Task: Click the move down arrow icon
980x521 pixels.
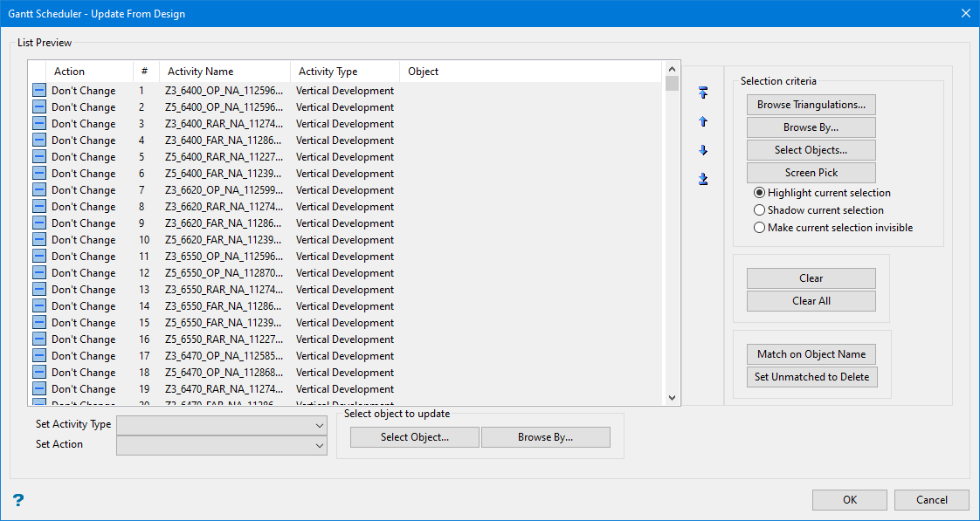Action: [x=703, y=150]
